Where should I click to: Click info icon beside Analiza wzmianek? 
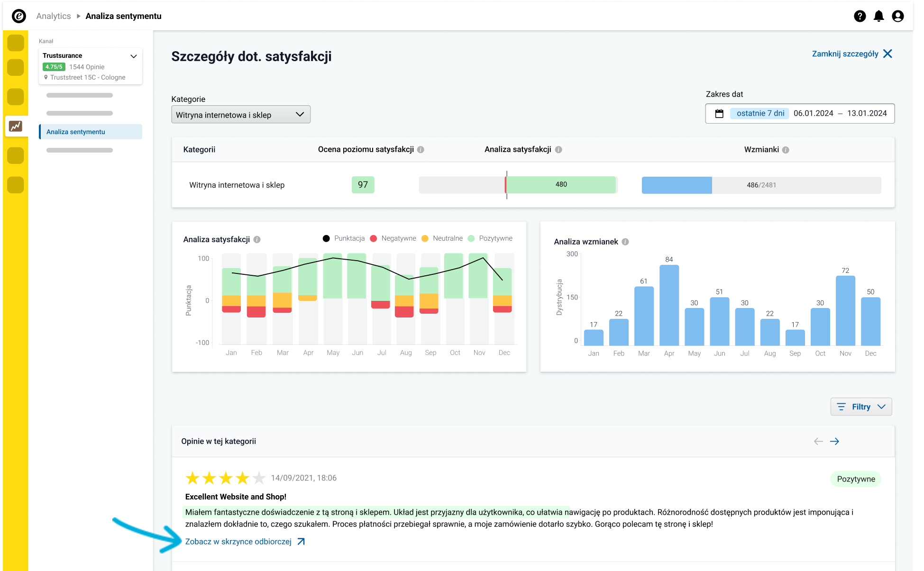[x=625, y=242]
